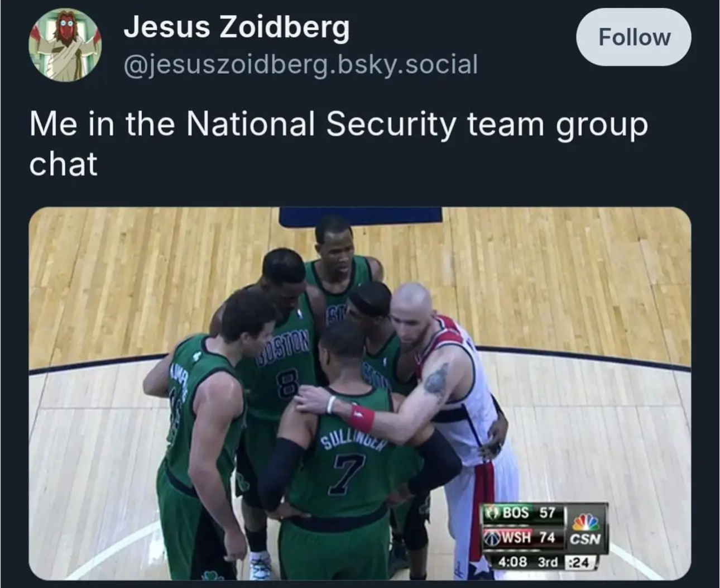
Task: Click the display name Jesus Zoidberg
Action: pyautogui.click(x=237, y=27)
